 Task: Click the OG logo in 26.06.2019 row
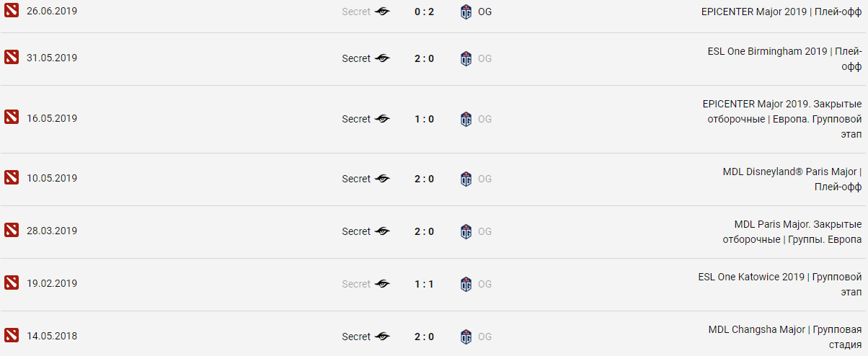click(466, 12)
